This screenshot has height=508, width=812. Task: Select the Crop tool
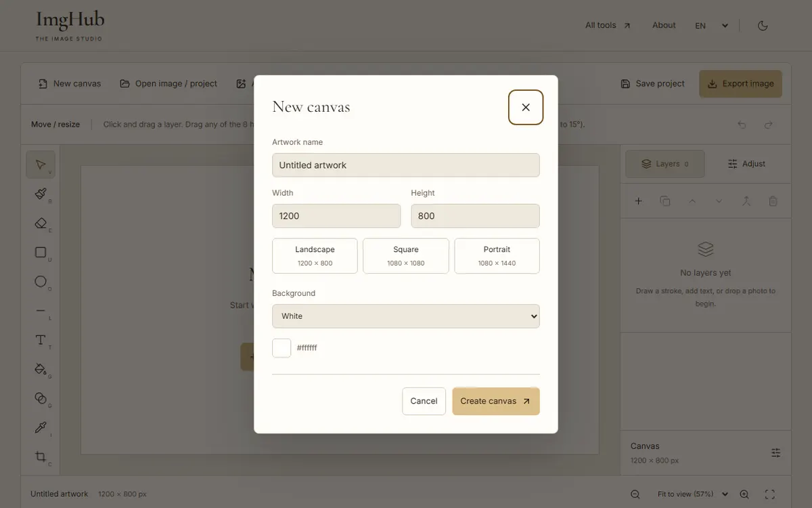(41, 456)
